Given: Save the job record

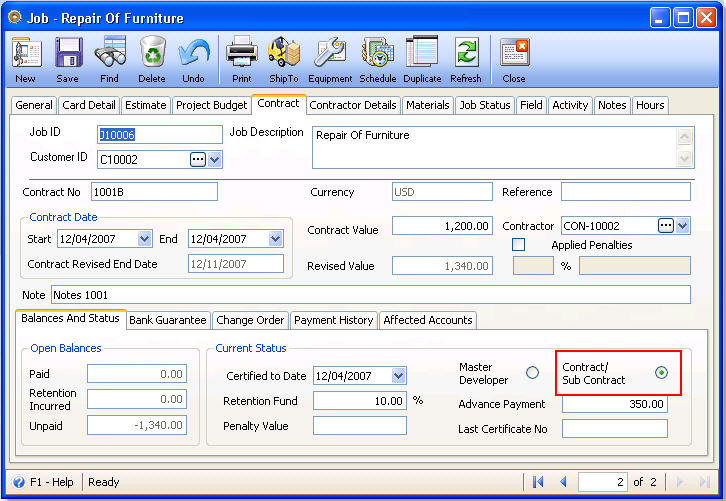Looking at the screenshot, I should tap(68, 53).
